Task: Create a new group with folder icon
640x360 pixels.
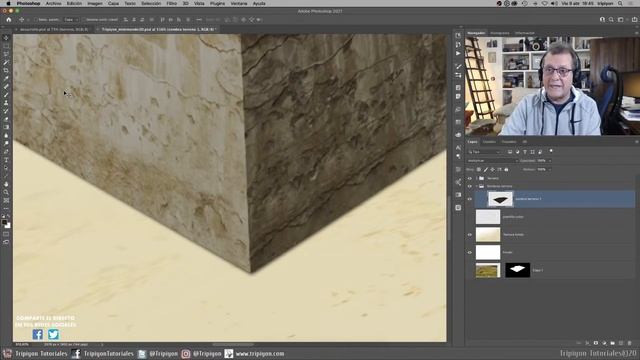Action: point(613,343)
